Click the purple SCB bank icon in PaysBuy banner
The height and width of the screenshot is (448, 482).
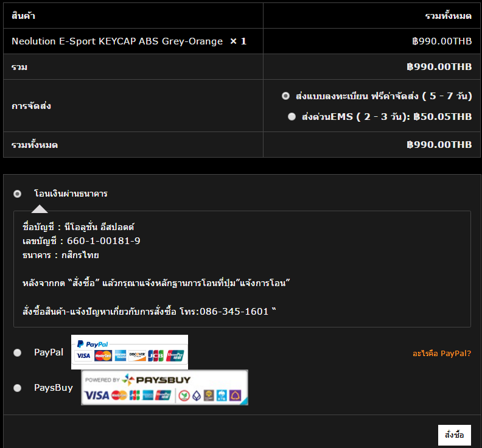[x=235, y=395]
